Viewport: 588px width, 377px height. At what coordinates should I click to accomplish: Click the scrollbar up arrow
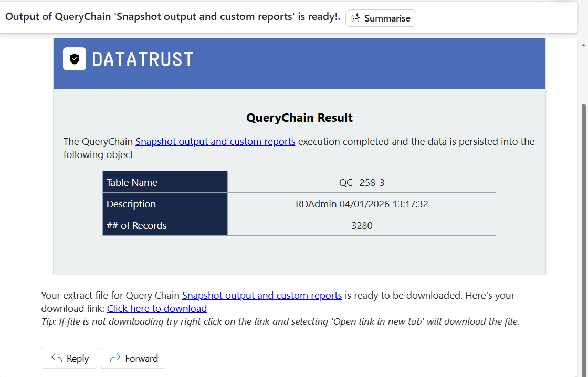(x=583, y=44)
